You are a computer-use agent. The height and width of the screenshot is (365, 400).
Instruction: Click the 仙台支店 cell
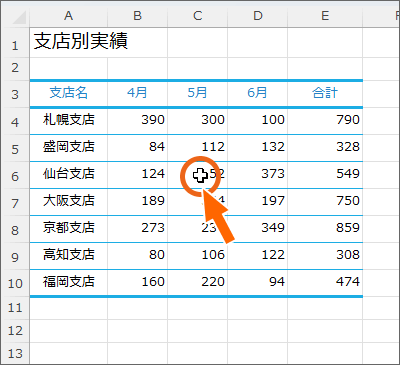pyautogui.click(x=69, y=174)
